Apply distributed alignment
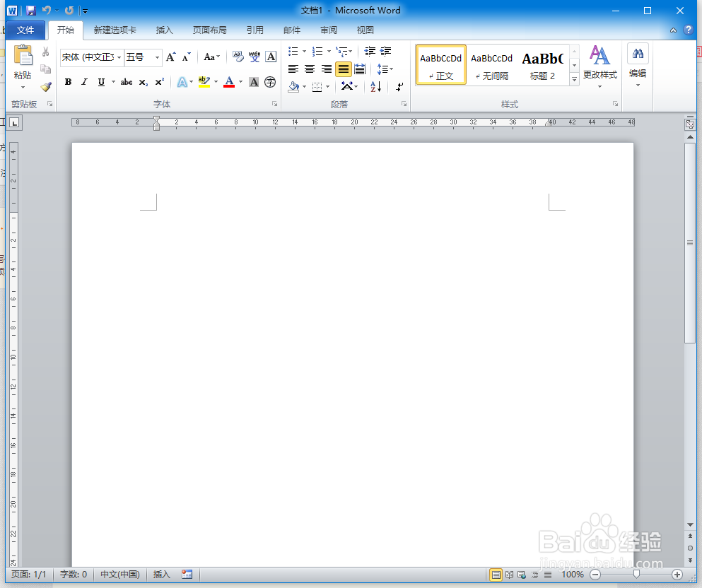The width and height of the screenshot is (702, 588). (360, 69)
